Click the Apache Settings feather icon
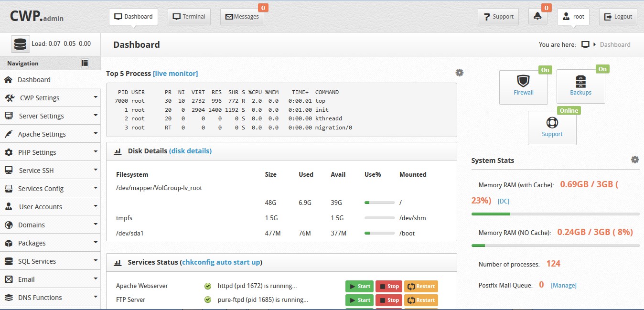The image size is (644, 310). pyautogui.click(x=8, y=134)
